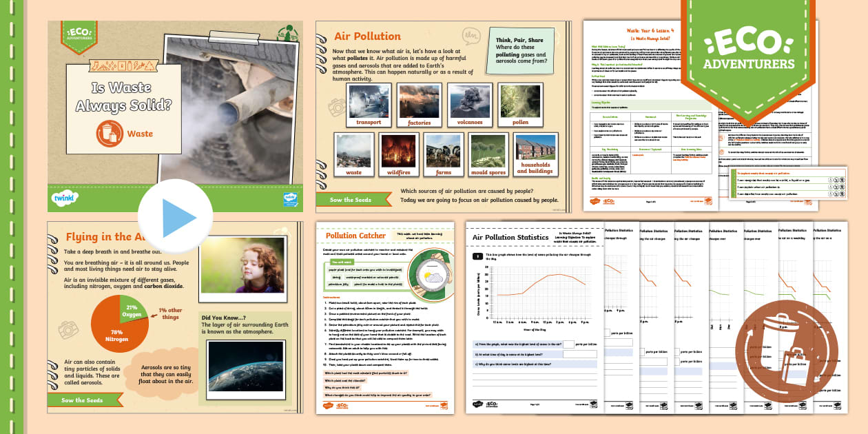Screen dimensions: 868x434
Task: Click Sow the Seeds label on Air Pollution slide
Action: 351,200
